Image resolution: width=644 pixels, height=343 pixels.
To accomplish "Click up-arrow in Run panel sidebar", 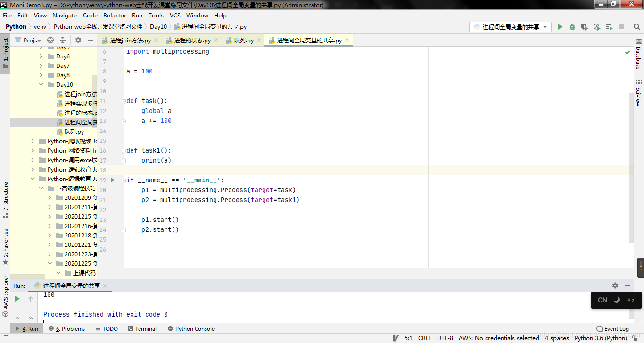I will [31, 299].
